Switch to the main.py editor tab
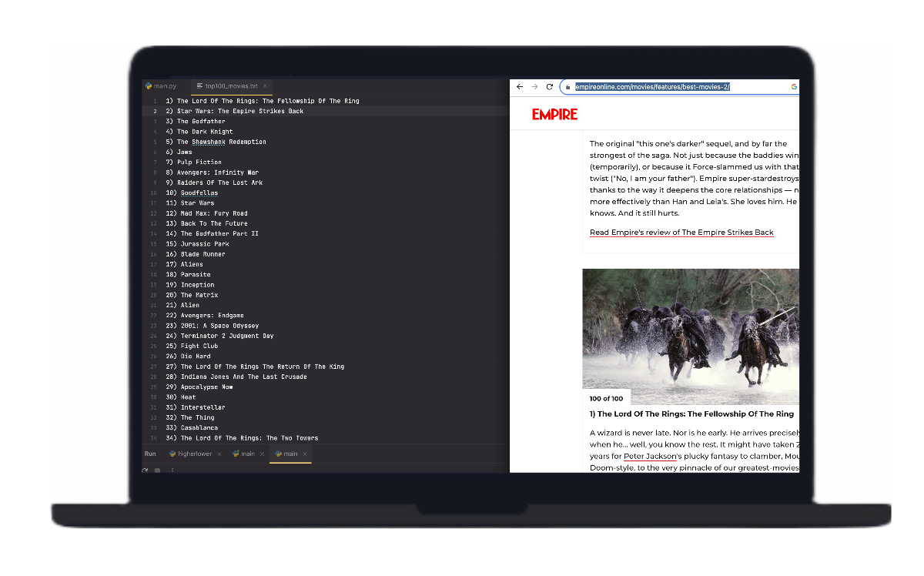 [x=161, y=86]
